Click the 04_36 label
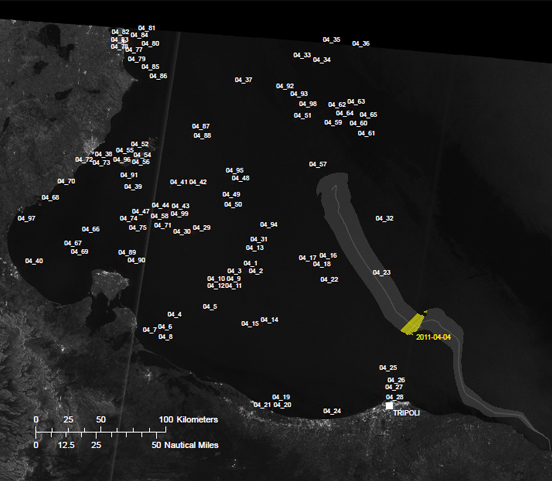Image resolution: width=552 pixels, height=481 pixels. point(361,44)
